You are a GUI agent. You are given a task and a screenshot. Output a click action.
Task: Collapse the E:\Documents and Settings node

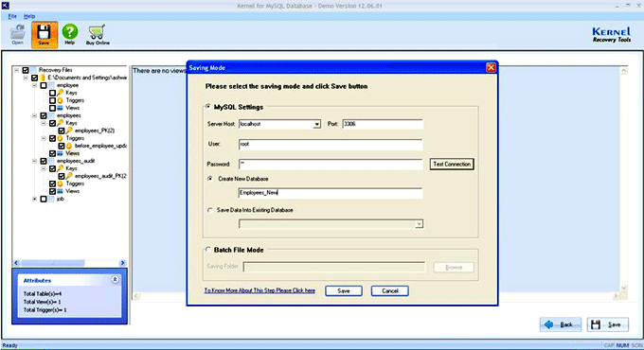26,78
